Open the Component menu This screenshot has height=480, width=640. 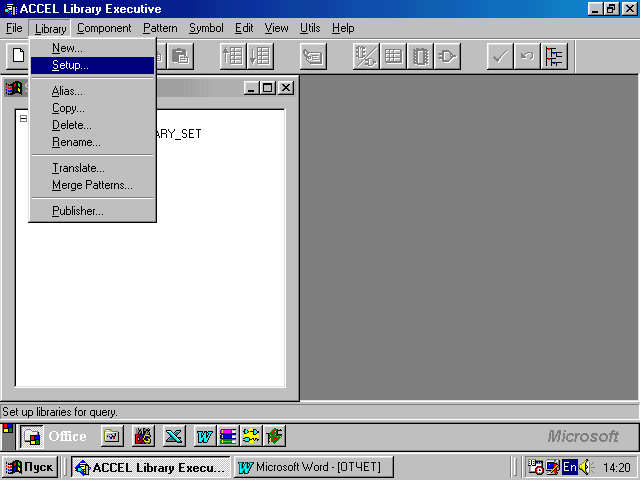click(x=104, y=28)
